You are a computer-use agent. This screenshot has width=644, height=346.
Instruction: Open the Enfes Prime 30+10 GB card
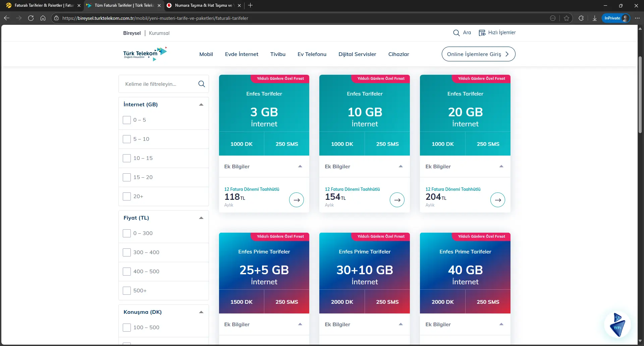pos(365,273)
